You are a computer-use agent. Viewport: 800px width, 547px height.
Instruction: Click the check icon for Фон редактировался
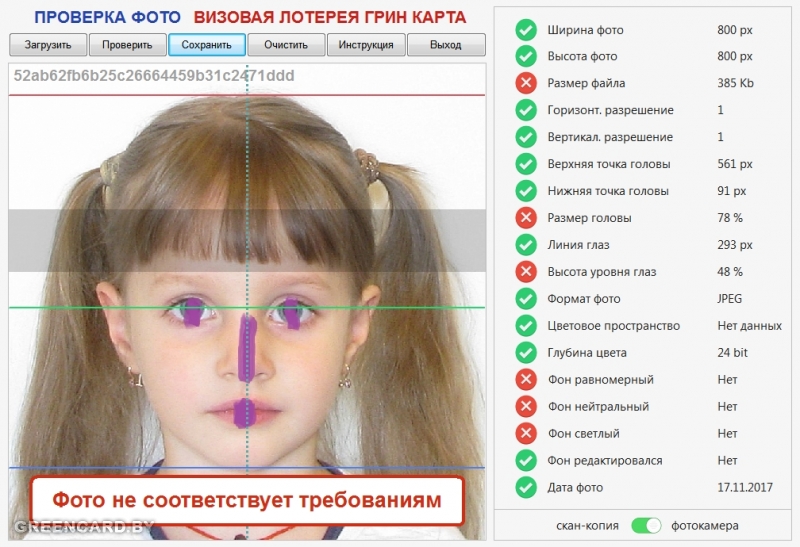(526, 460)
